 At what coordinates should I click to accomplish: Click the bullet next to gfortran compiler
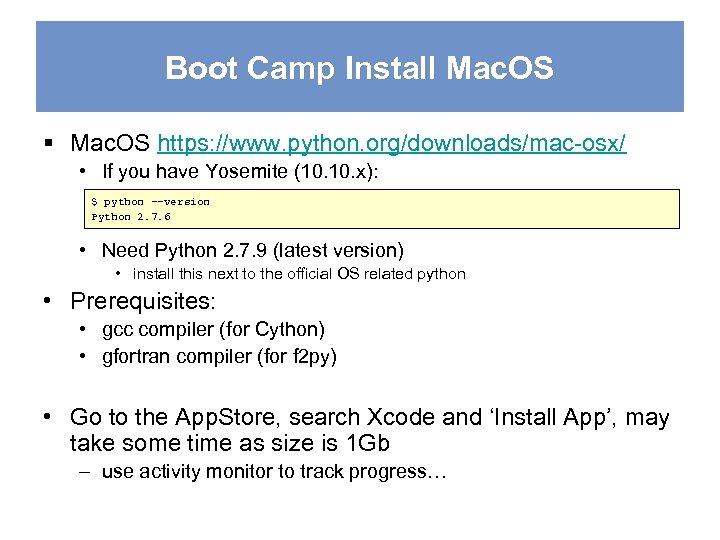pos(84,356)
